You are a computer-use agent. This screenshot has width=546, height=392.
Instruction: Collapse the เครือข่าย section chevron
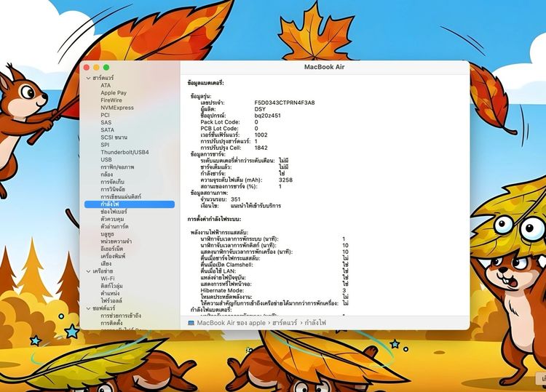88,271
